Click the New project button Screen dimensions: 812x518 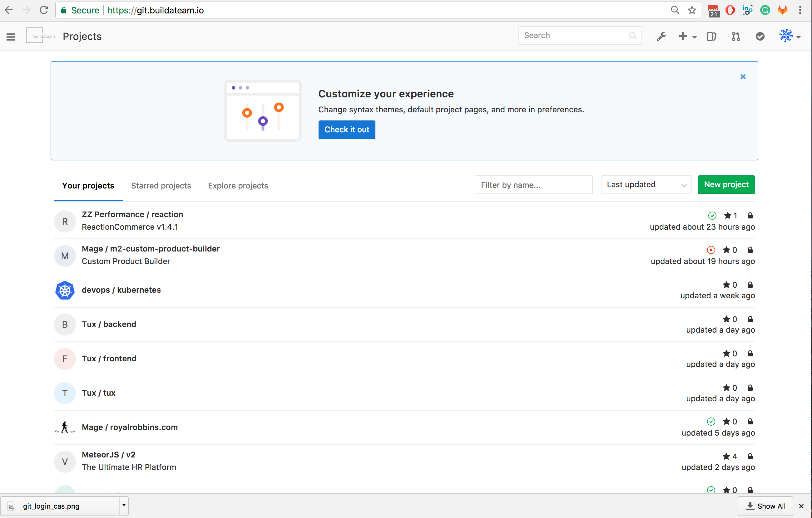pos(726,185)
